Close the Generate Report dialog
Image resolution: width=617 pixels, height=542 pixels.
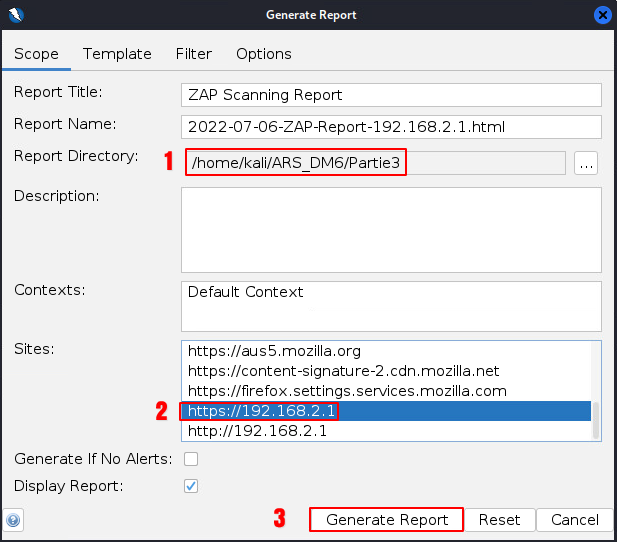click(x=602, y=15)
